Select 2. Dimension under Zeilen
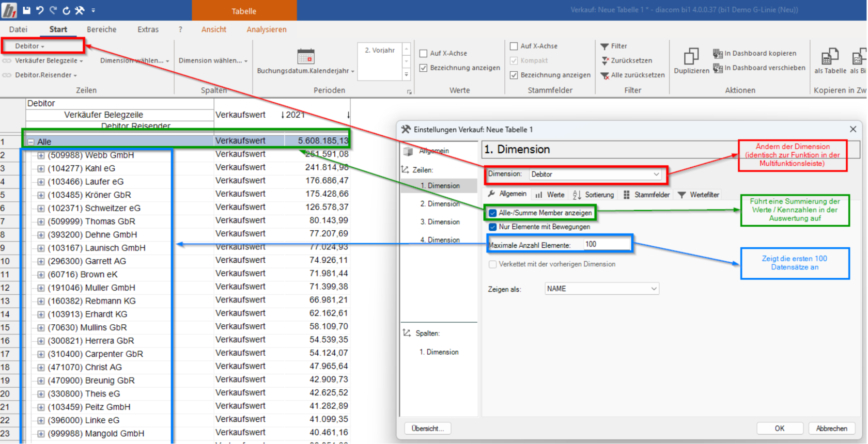 click(440, 203)
